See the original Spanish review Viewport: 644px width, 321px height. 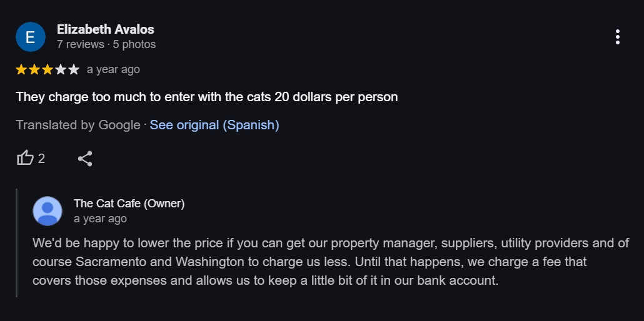pos(214,125)
